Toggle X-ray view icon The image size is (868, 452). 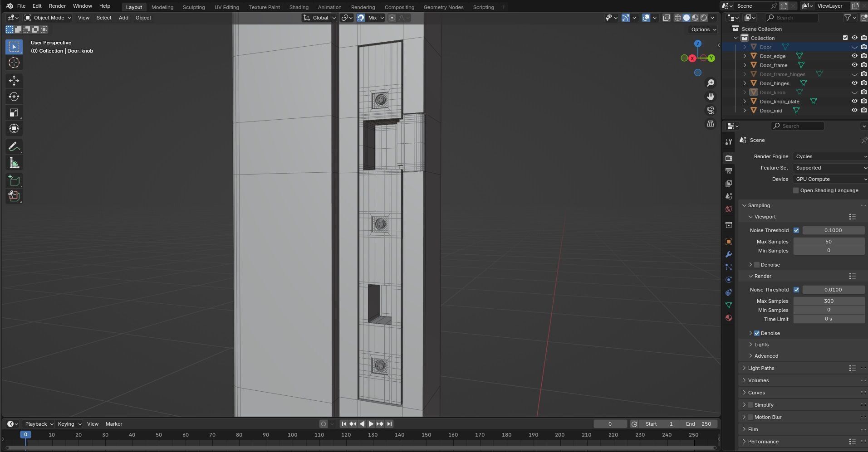[x=666, y=18]
